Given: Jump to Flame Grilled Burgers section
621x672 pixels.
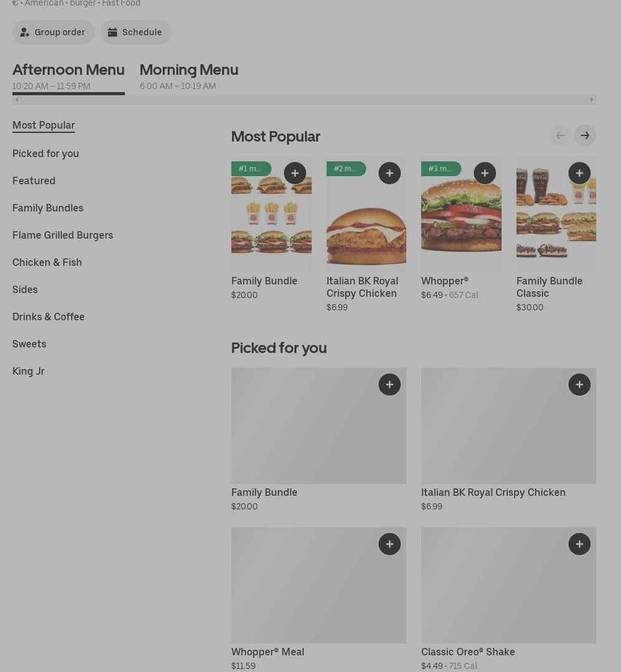Looking at the screenshot, I should pyautogui.click(x=62, y=235).
